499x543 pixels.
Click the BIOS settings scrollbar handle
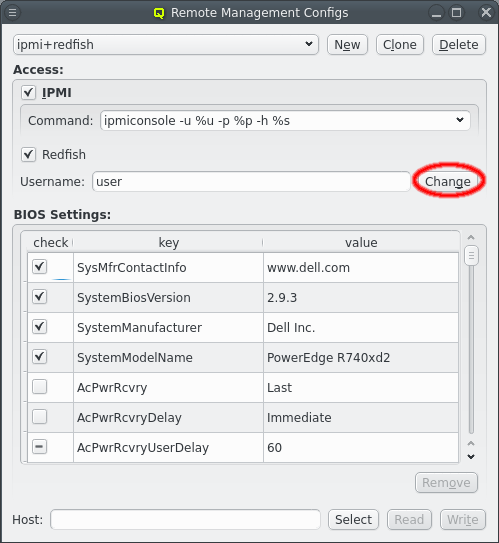tap(471, 256)
